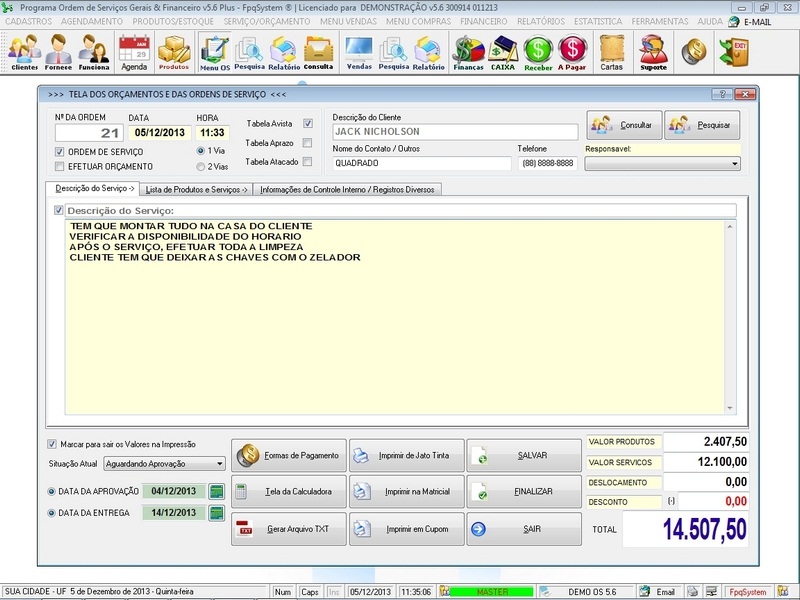Open the A Pagar red dollar icon
The height and width of the screenshot is (600, 800).
click(x=572, y=47)
